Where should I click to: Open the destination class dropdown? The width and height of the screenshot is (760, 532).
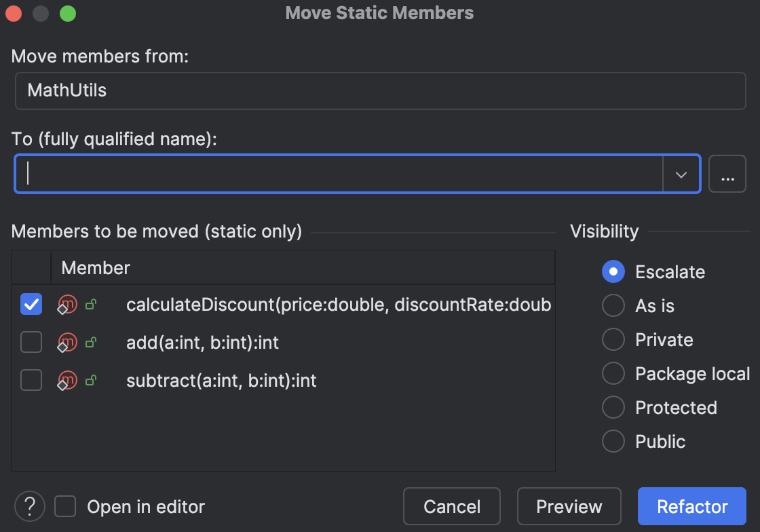point(681,174)
